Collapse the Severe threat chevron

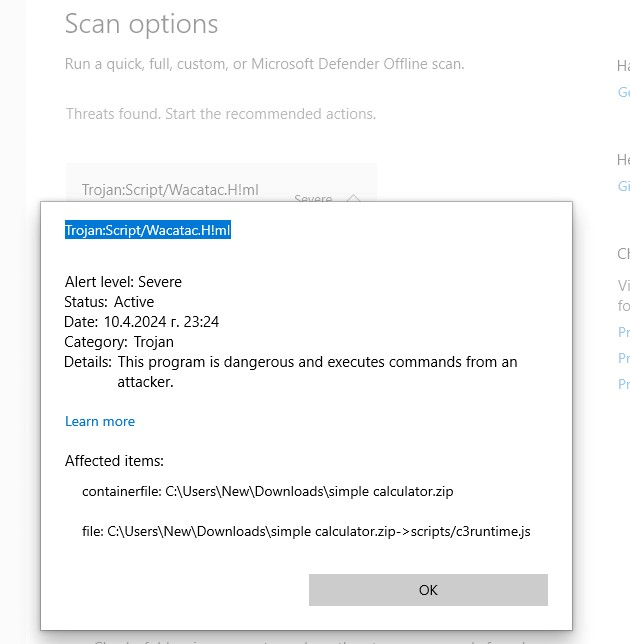coord(354,199)
